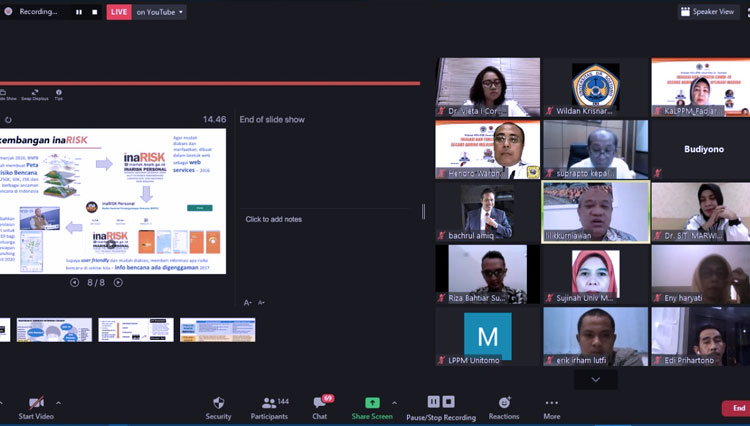
Task: Expand video options arrow beside Start Video
Action: [58, 403]
